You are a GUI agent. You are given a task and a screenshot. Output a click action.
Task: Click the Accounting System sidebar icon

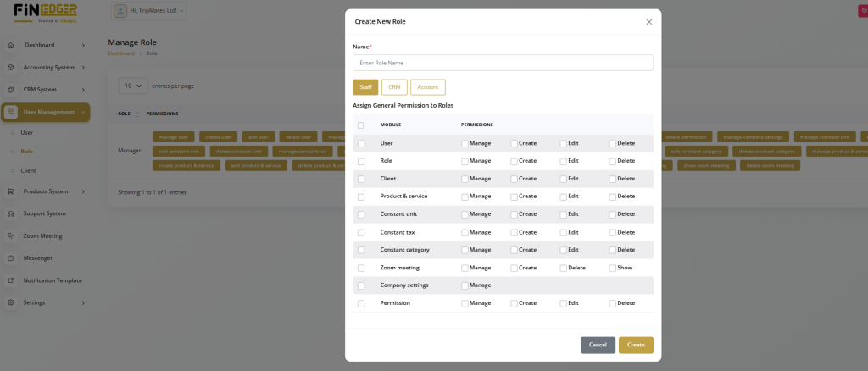10,68
